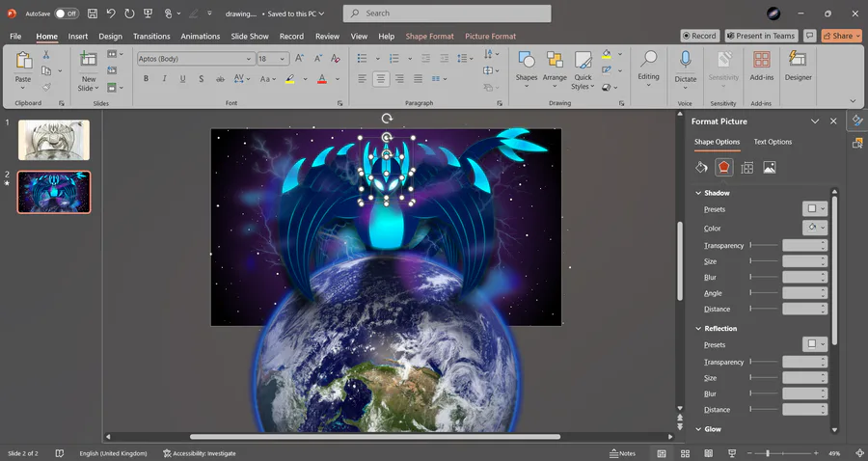Click the Record button
The width and height of the screenshot is (868, 461).
(700, 36)
